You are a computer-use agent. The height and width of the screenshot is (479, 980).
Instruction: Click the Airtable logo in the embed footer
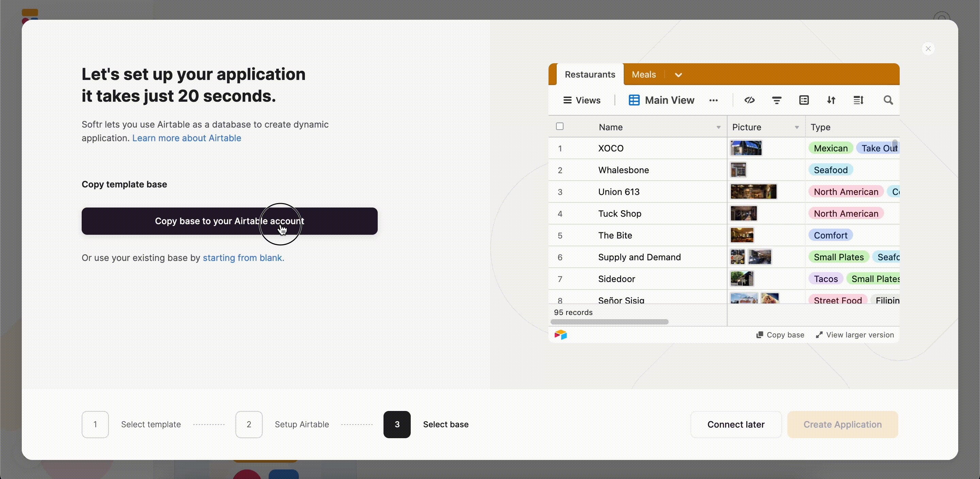point(561,334)
